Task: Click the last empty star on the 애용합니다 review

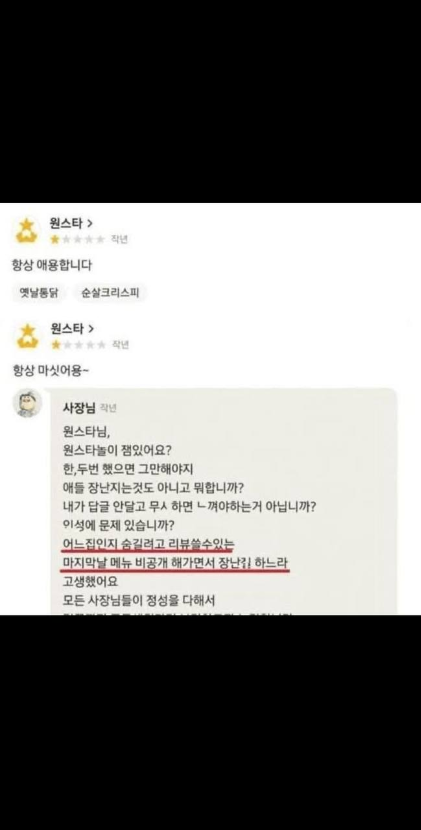Action: click(x=100, y=239)
